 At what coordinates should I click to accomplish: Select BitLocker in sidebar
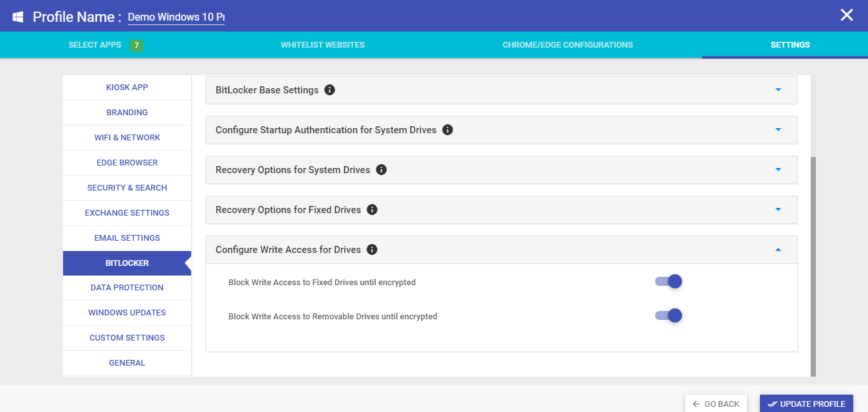127,263
